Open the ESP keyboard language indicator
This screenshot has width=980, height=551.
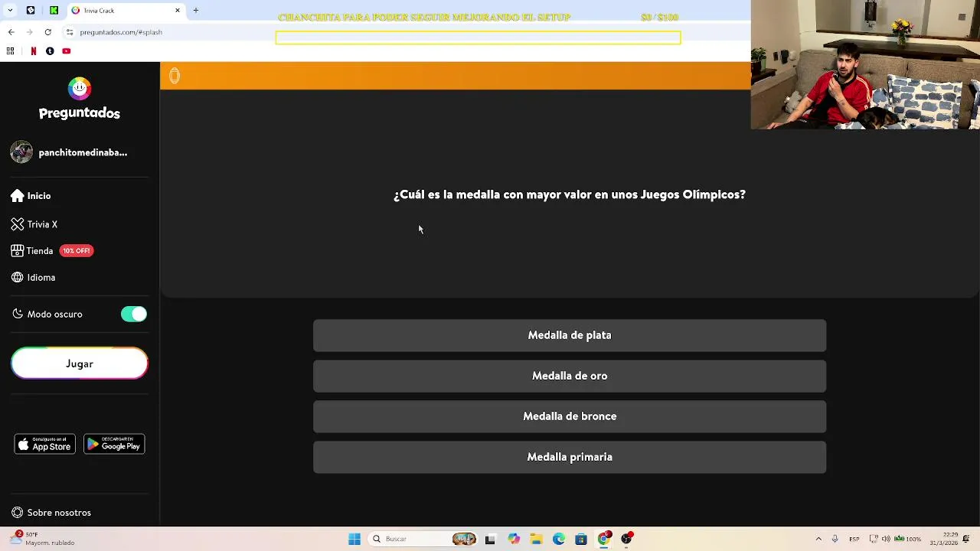pos(854,539)
